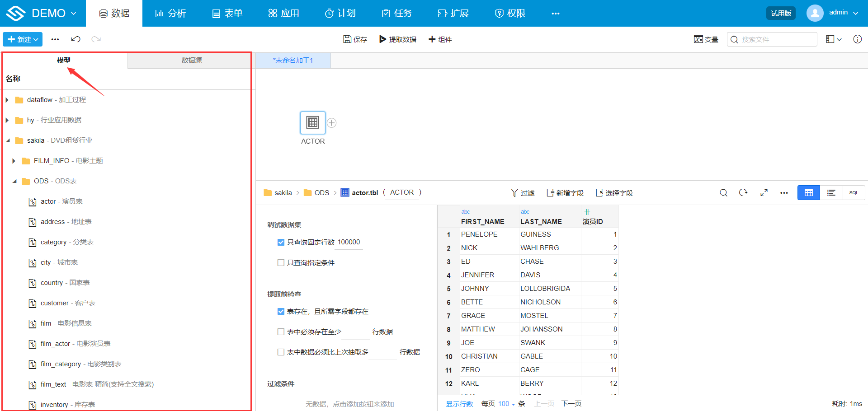Open the 分析 menu
The height and width of the screenshot is (411, 868).
(170, 13)
